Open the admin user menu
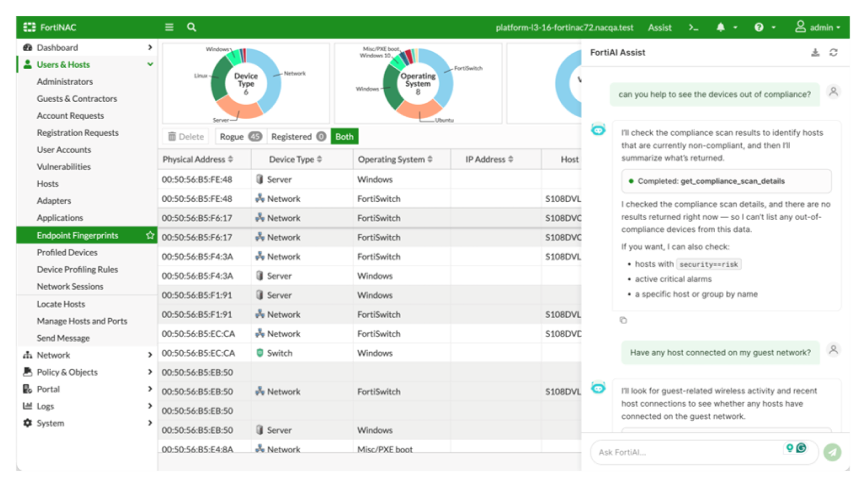This screenshot has height=487, width=866. (x=817, y=27)
